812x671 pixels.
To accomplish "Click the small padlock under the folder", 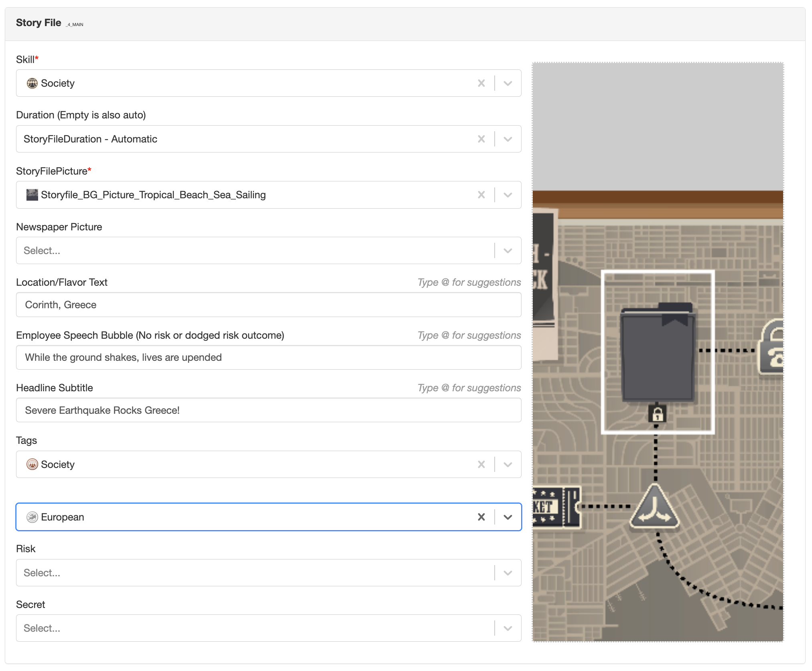I will click(x=657, y=414).
